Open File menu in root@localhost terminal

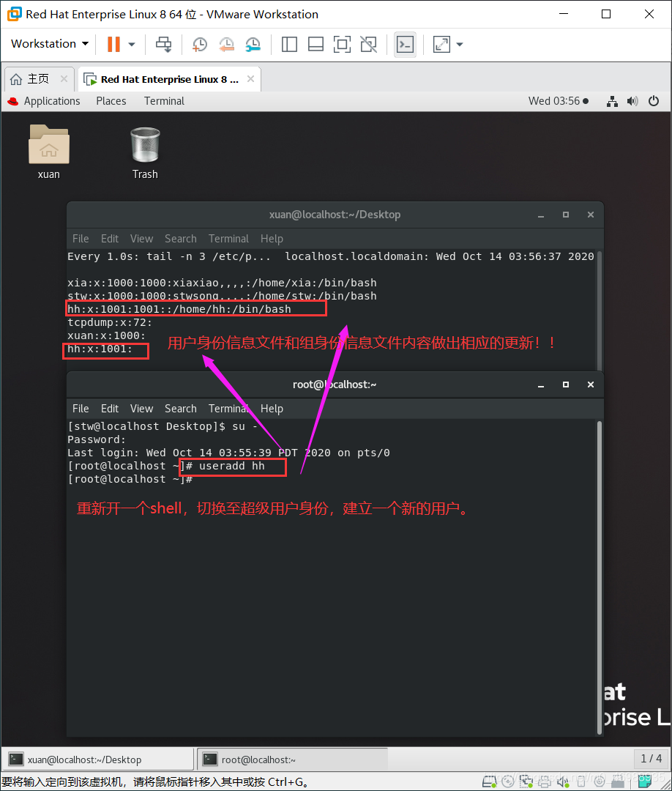tap(80, 409)
